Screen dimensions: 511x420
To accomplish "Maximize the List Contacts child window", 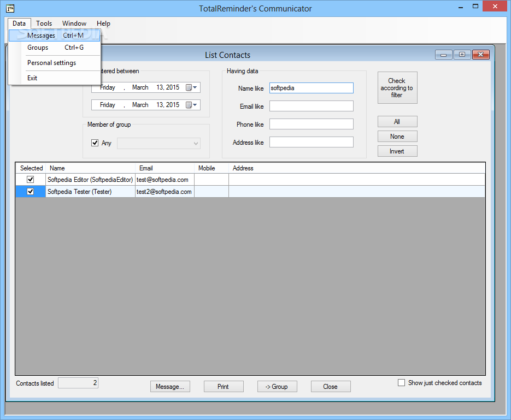I will pyautogui.click(x=462, y=55).
